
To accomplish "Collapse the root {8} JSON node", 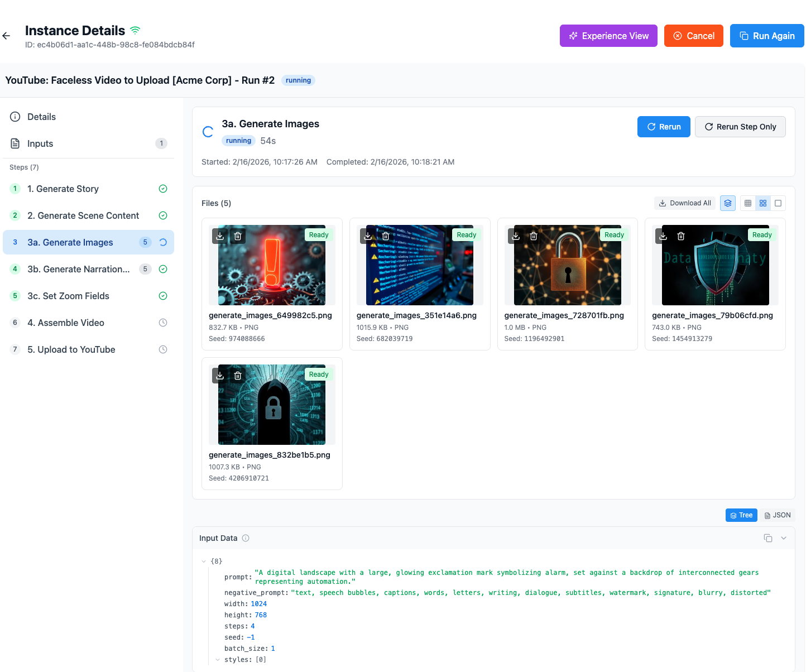I will click(204, 561).
